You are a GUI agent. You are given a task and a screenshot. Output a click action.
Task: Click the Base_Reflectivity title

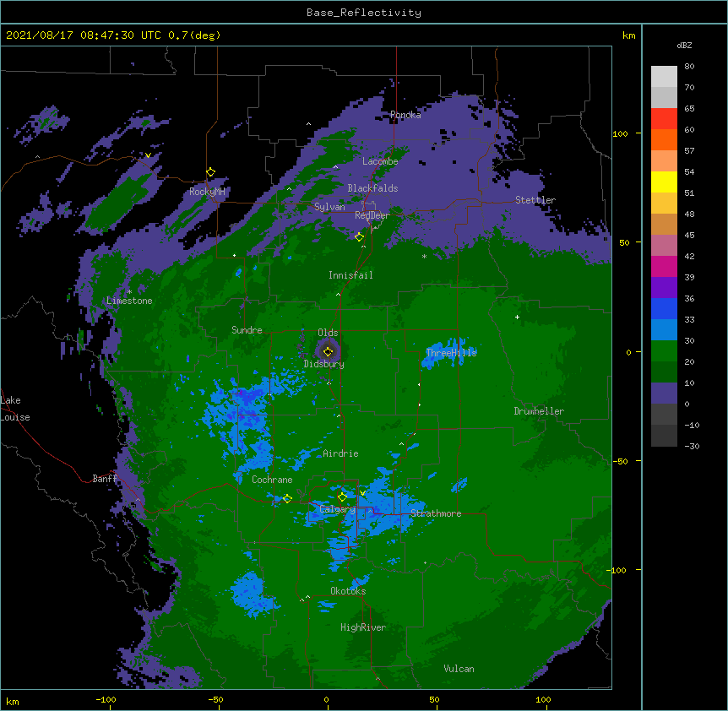364,13
